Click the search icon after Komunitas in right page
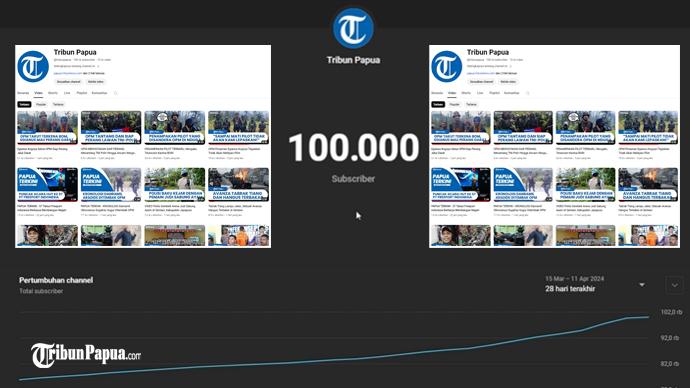 pyautogui.click(x=528, y=93)
